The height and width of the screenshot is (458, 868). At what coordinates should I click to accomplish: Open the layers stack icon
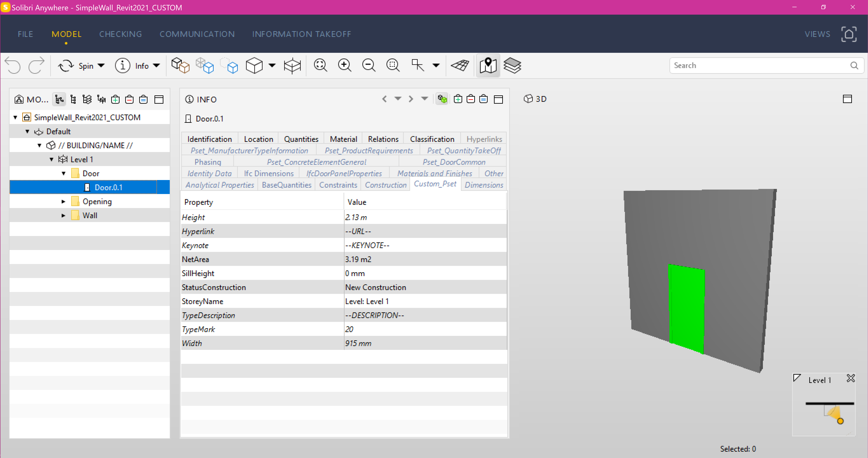(x=512, y=66)
